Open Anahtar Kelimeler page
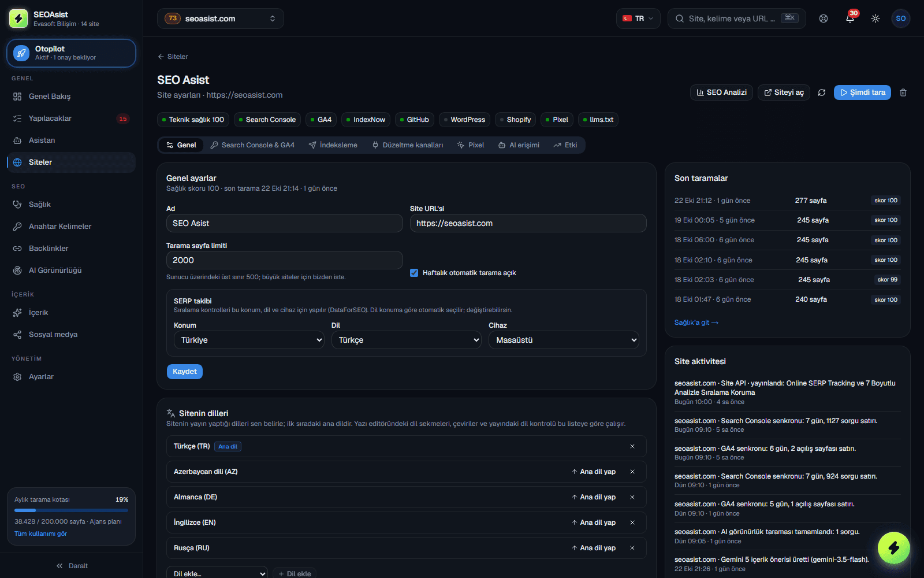The width and height of the screenshot is (924, 578). coord(72,227)
